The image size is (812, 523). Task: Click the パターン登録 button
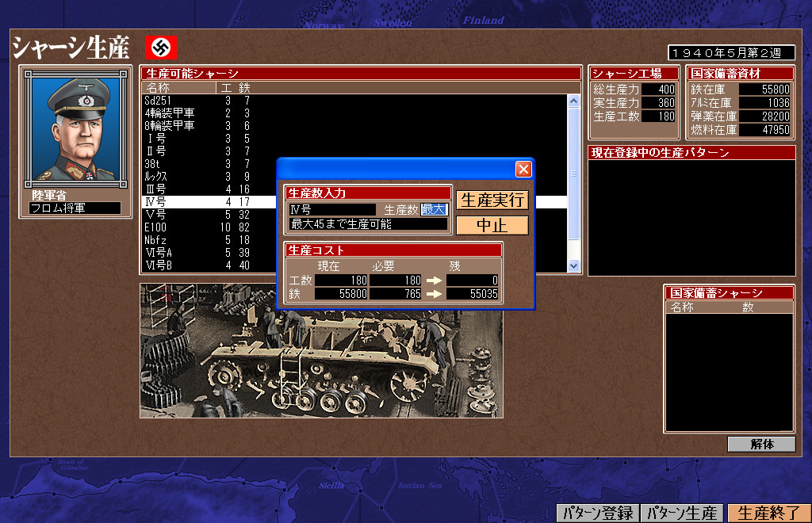click(598, 513)
